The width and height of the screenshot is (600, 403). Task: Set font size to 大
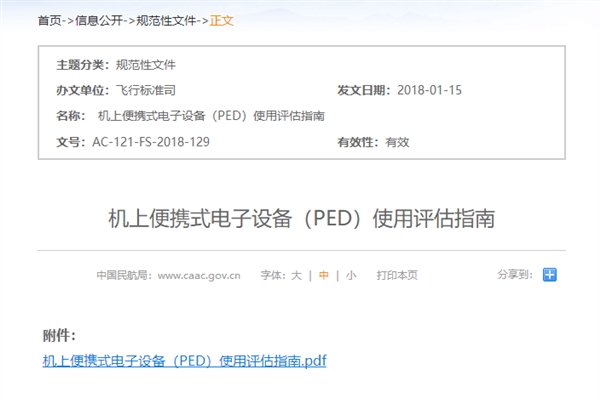point(296,275)
